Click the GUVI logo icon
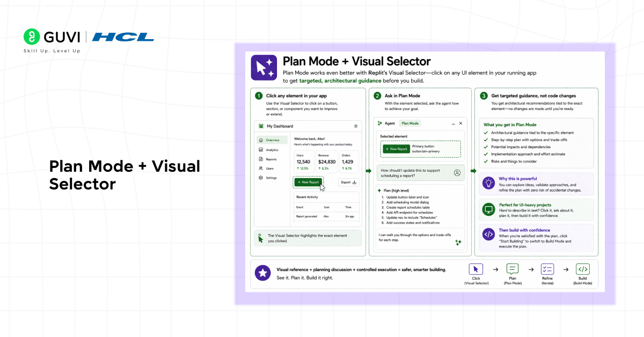Viewport: 644px width, 337px height. point(33,36)
